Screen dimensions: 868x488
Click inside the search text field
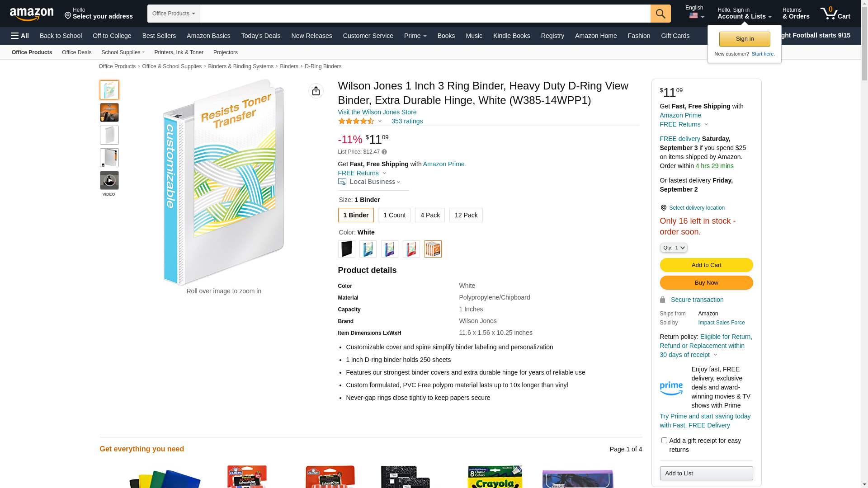click(425, 14)
